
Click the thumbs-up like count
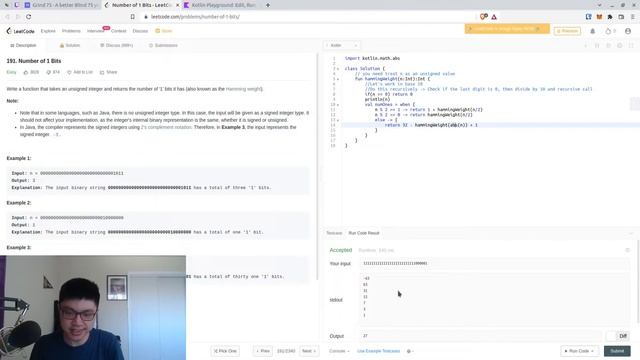pyautogui.click(x=31, y=72)
